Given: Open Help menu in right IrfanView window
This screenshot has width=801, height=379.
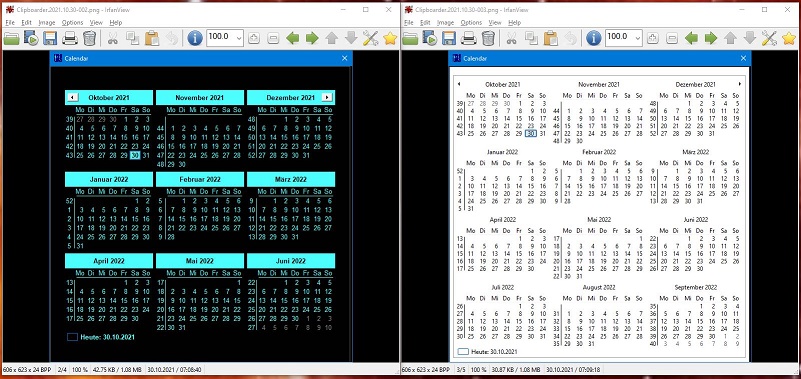Looking at the screenshot, I should click(x=515, y=22).
